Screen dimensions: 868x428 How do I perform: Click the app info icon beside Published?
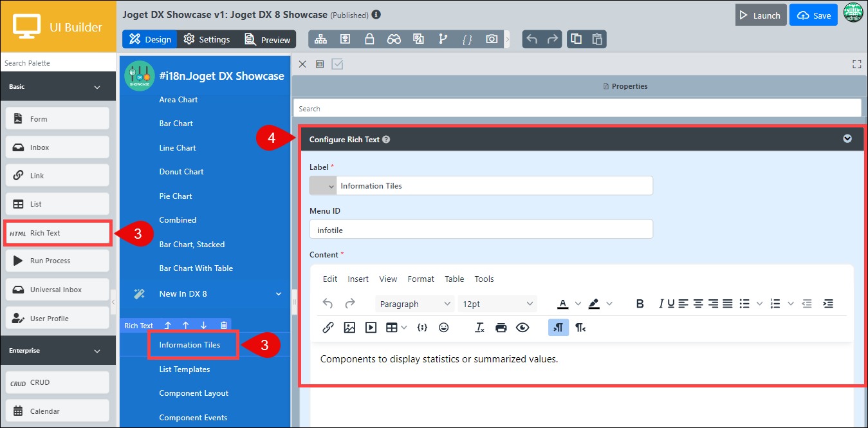[x=376, y=14]
